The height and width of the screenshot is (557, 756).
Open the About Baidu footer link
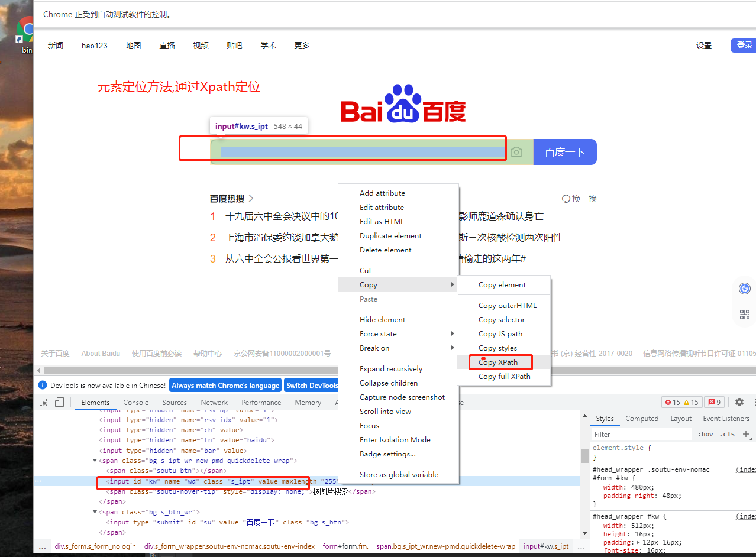click(101, 354)
